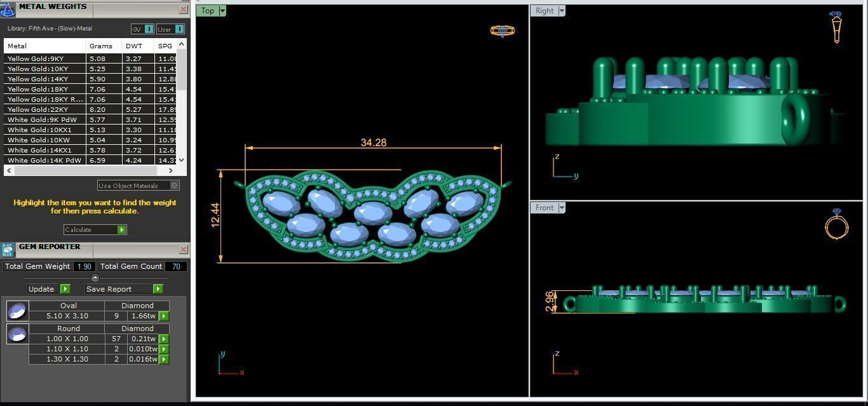Select Yellow Gold:22KY row
The height and width of the screenshot is (406, 868).
point(90,109)
